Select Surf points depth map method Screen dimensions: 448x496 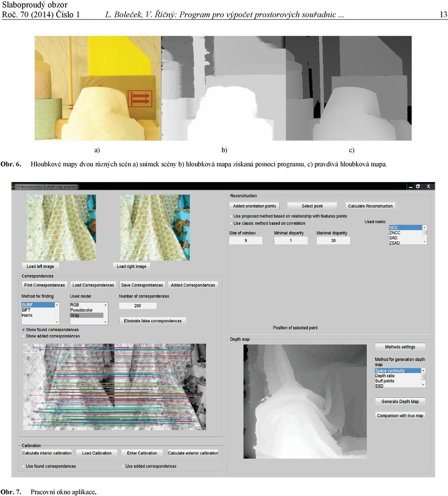pos(398,381)
